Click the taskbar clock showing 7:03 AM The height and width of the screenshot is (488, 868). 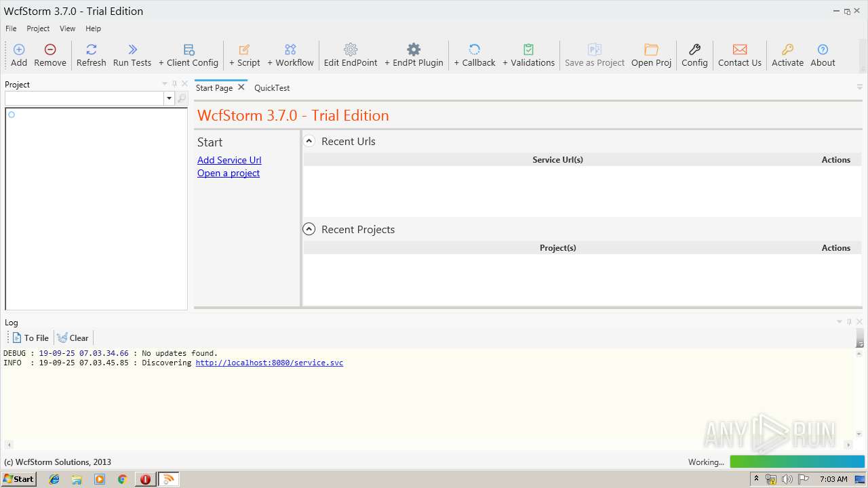tap(833, 479)
